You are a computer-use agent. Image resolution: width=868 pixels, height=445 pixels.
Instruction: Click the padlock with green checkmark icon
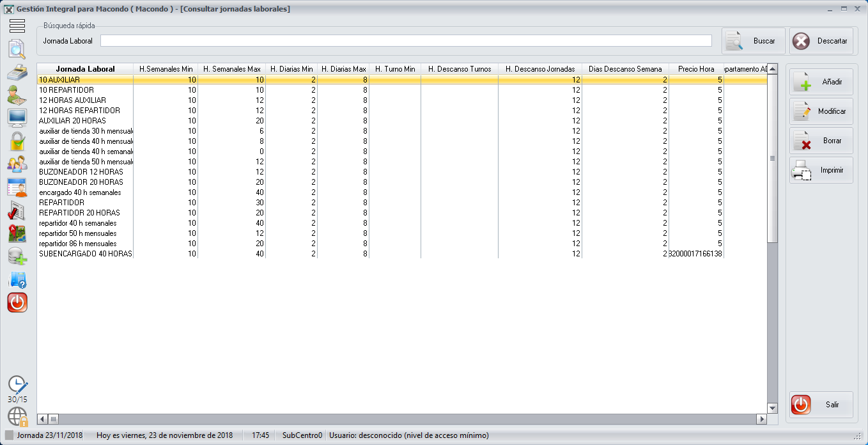[x=17, y=141]
